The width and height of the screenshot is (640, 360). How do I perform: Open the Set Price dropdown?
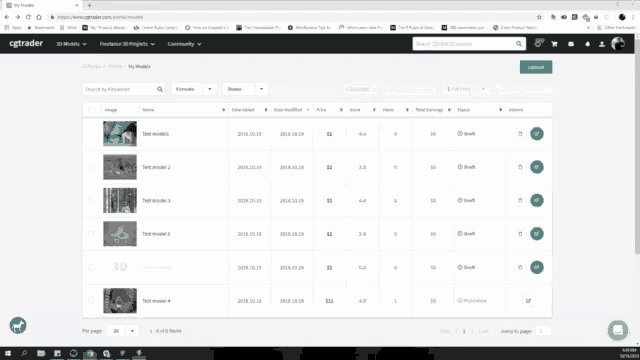(466, 89)
